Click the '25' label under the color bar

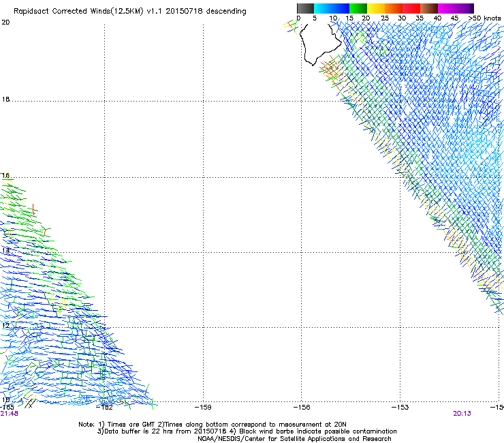[x=385, y=18]
